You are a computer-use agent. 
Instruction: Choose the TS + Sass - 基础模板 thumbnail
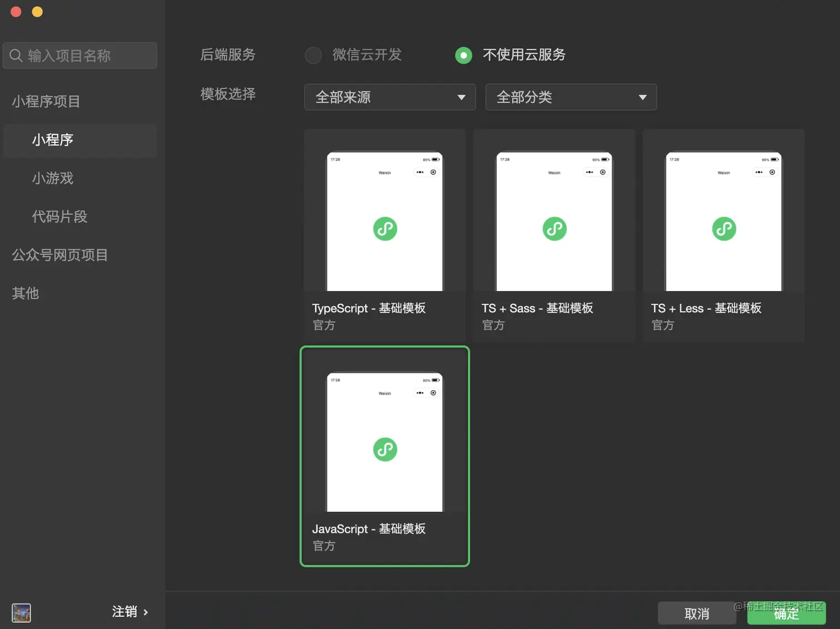coord(554,221)
